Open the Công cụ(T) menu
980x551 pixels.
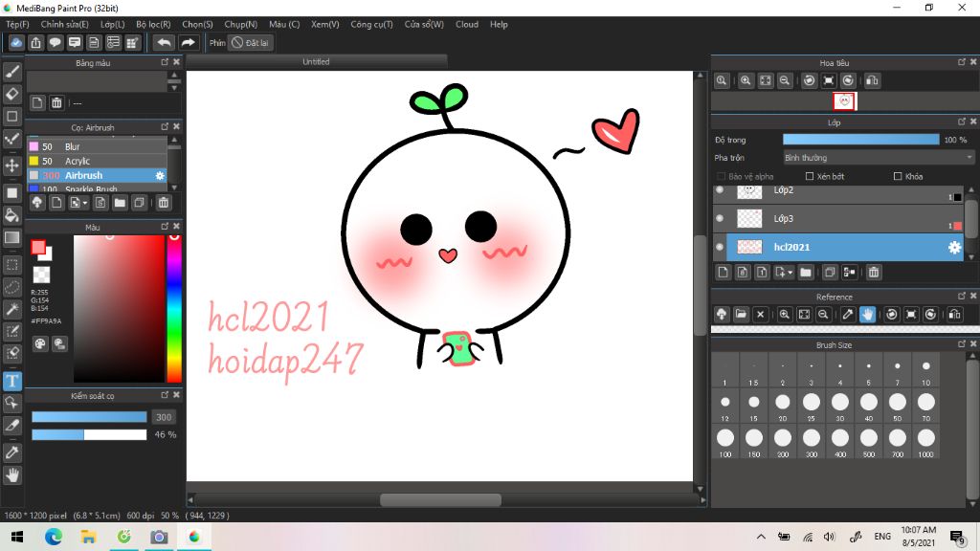(371, 24)
